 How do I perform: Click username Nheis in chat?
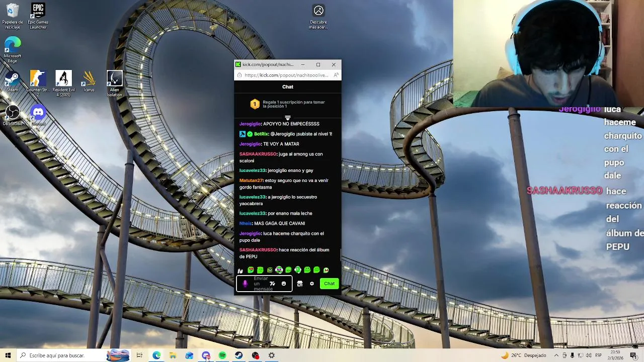click(246, 223)
